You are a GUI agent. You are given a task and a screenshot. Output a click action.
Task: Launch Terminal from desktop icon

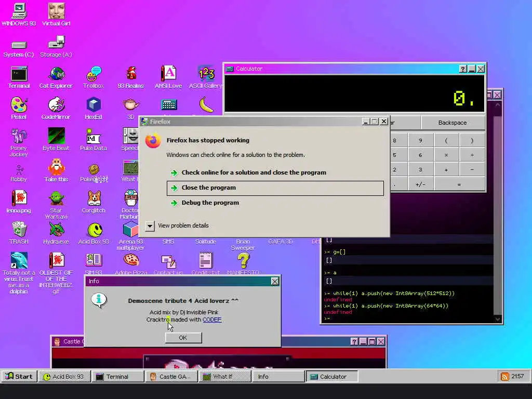click(19, 77)
